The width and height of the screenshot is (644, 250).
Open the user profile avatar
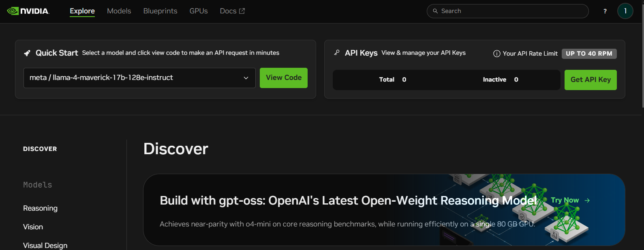pyautogui.click(x=625, y=11)
